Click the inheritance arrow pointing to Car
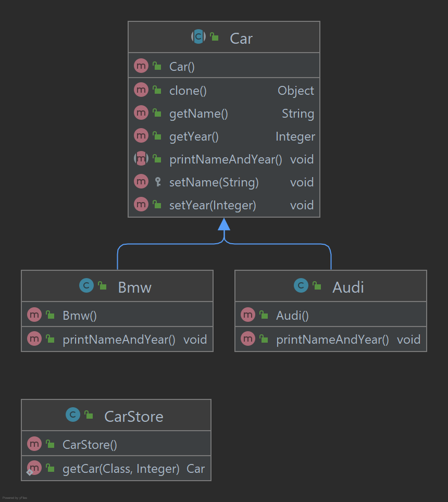Image resolution: width=448 pixels, height=502 pixels. [224, 225]
